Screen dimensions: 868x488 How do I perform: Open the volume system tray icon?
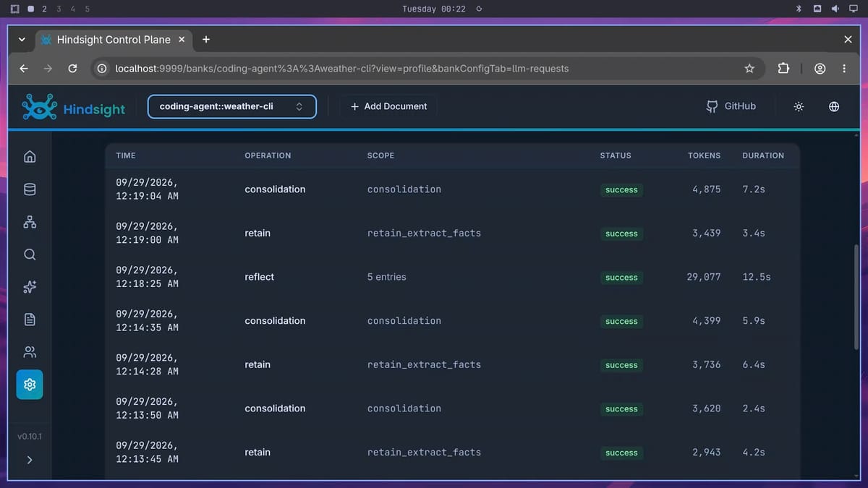click(x=835, y=9)
